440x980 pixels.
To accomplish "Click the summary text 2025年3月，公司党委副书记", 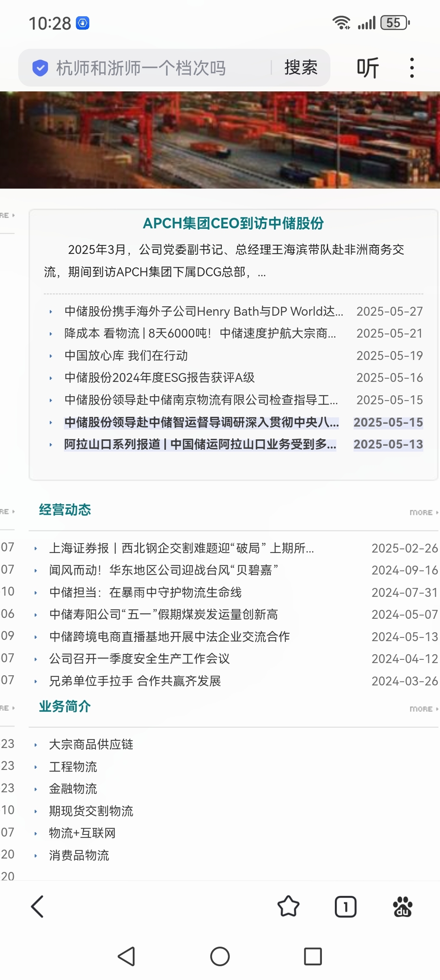I will pos(224,260).
